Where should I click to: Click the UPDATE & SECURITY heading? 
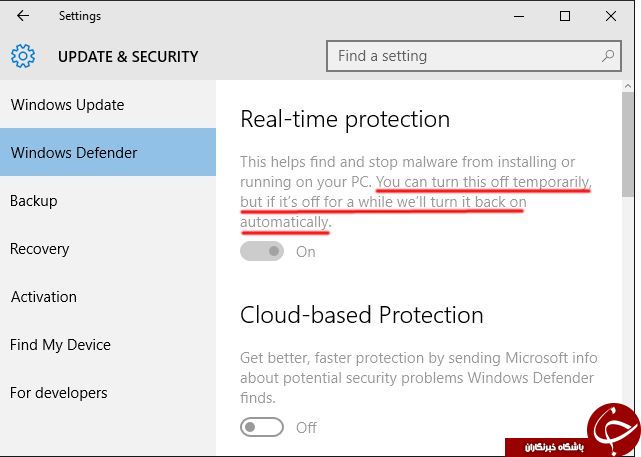(128, 56)
